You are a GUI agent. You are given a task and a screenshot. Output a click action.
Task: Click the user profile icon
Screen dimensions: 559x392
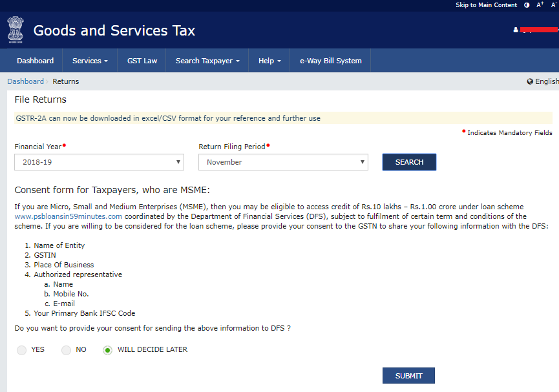[516, 30]
